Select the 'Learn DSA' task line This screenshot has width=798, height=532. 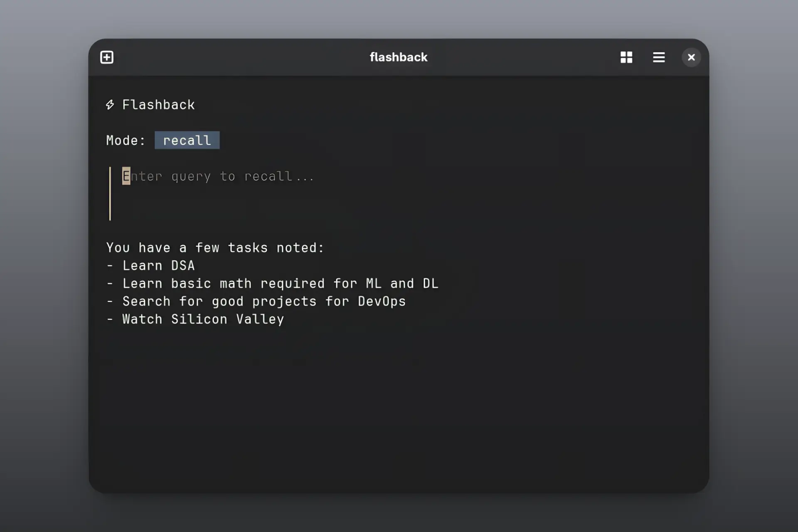[158, 266]
